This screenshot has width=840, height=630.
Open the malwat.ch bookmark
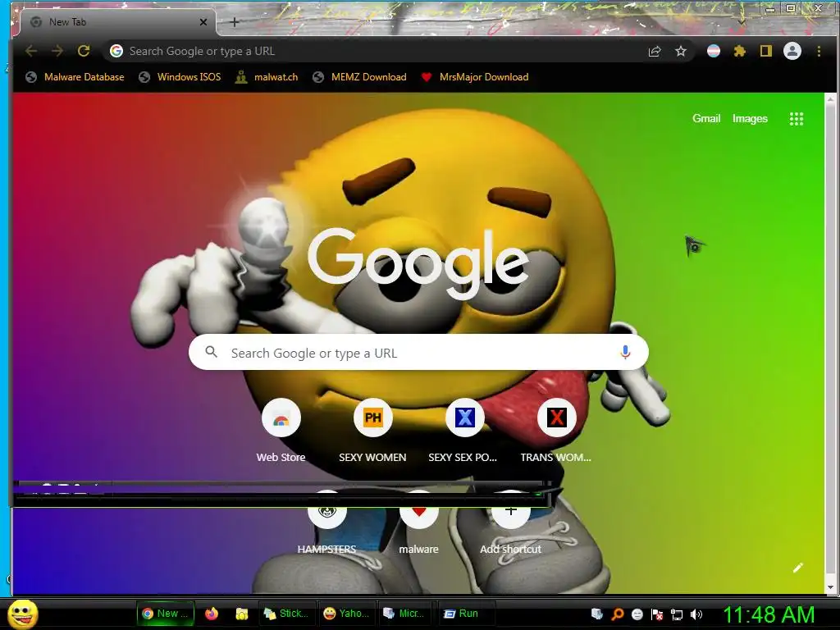267,77
